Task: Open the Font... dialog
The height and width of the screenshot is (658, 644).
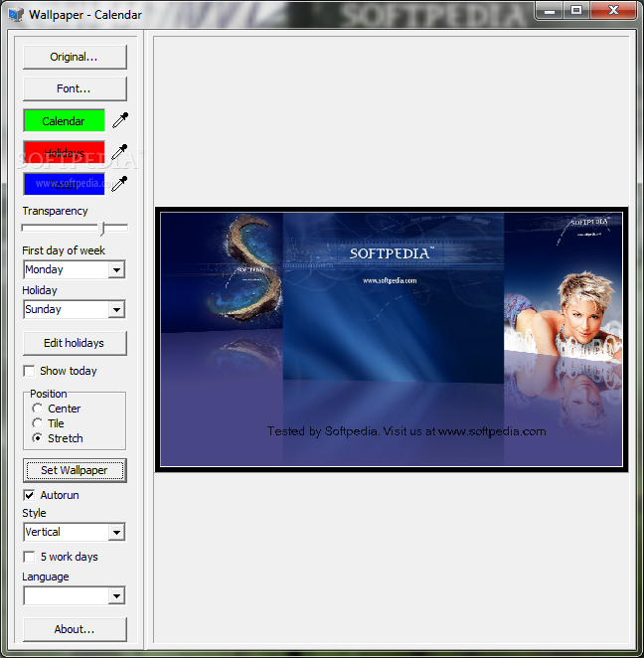Action: (x=75, y=89)
